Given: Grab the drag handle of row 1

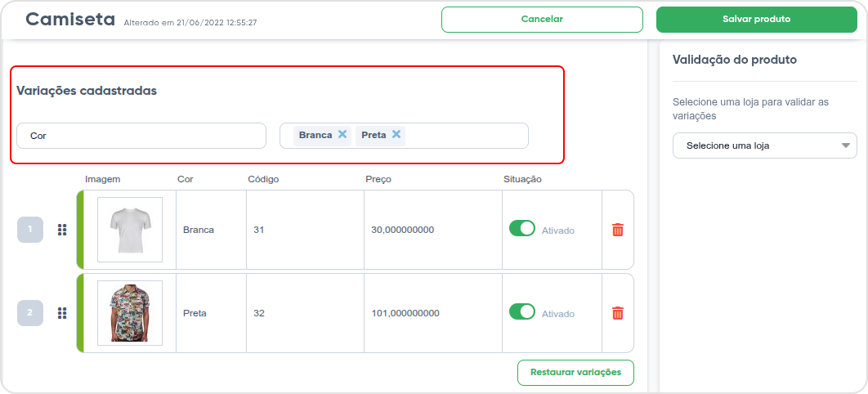Looking at the screenshot, I should (63, 230).
